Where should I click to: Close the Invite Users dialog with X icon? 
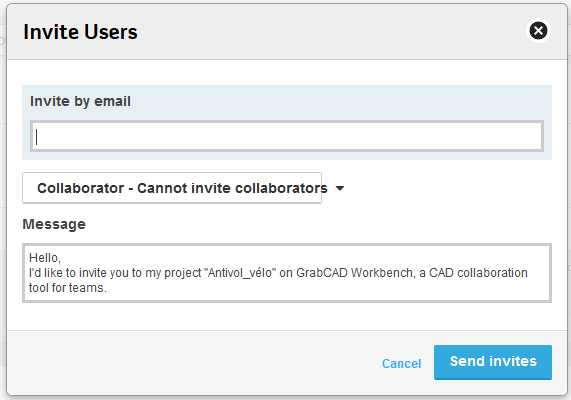pos(538,30)
